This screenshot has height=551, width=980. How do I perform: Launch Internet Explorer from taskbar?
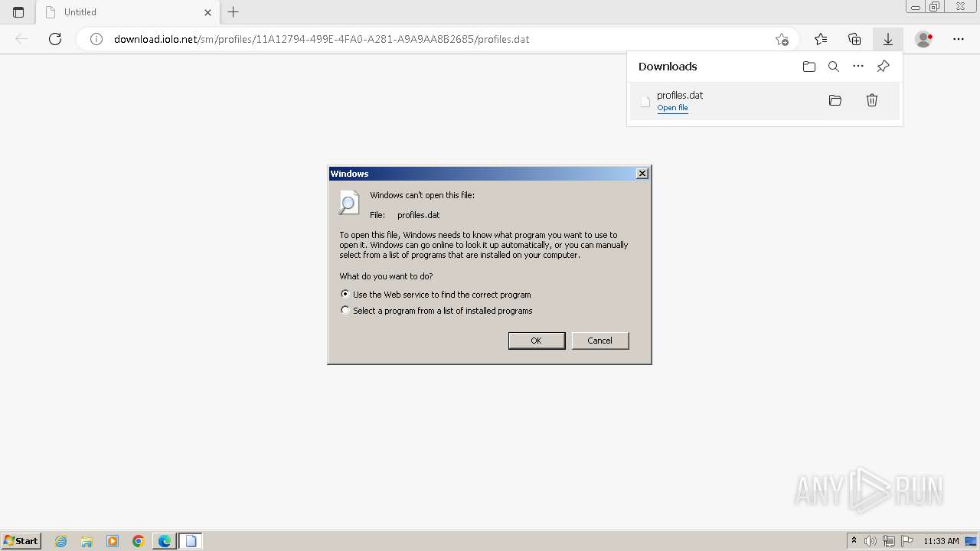pos(61,541)
